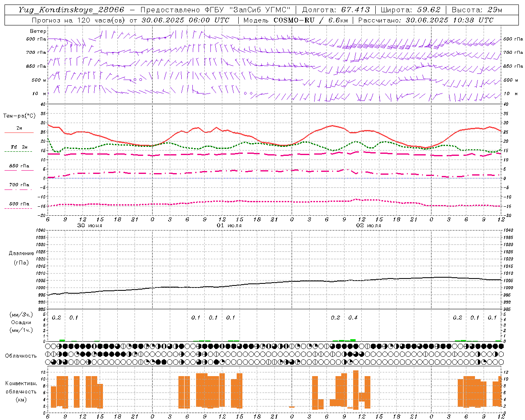Click the Давление pressure panel label
525x420 pixels.
coord(21,253)
